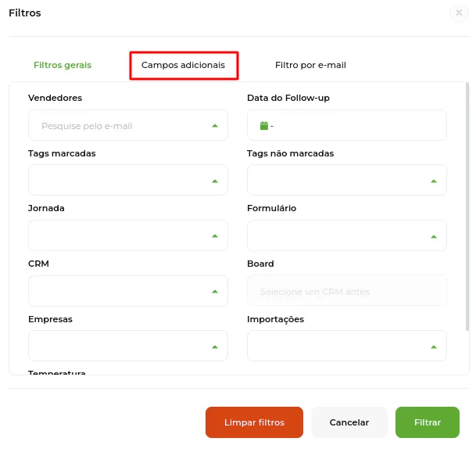Close the Filtros dialog with X

(x=459, y=13)
